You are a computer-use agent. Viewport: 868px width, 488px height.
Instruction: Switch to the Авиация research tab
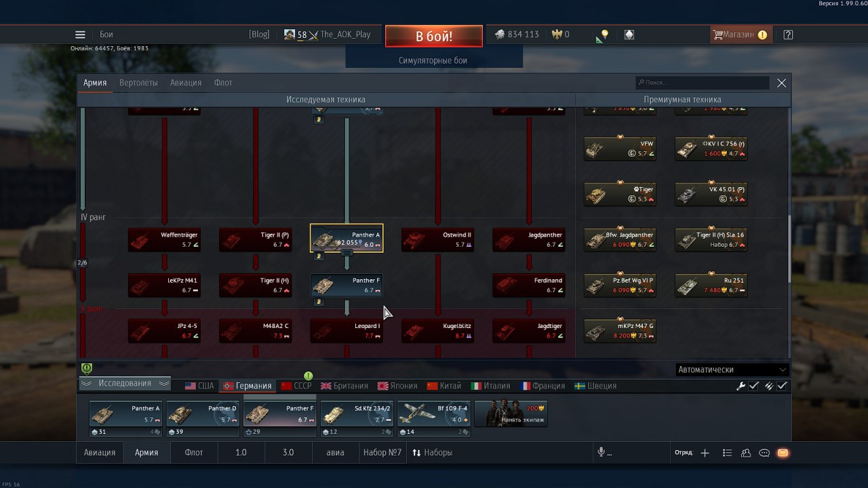(186, 83)
